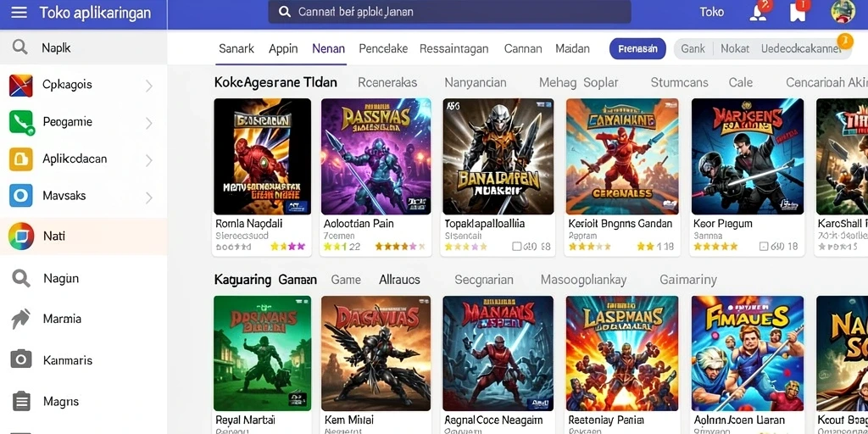Switch to the Ressaintagan tab
868x434 pixels.
pos(454,48)
